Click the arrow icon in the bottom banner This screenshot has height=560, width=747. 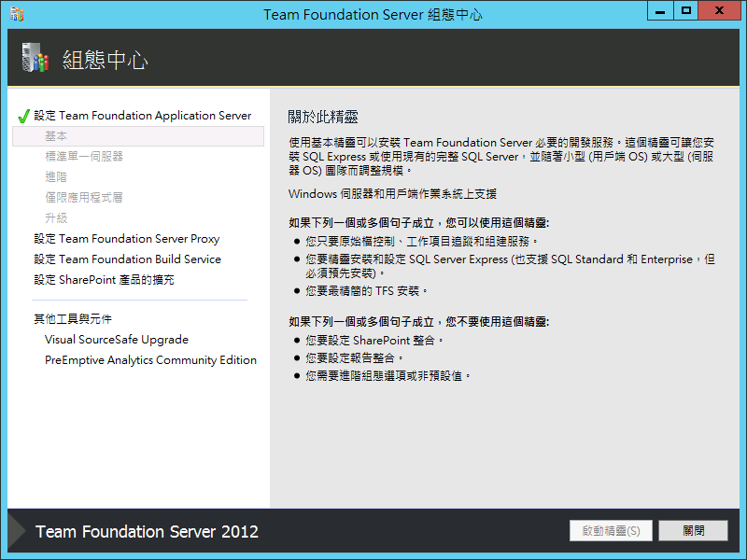coord(17,531)
